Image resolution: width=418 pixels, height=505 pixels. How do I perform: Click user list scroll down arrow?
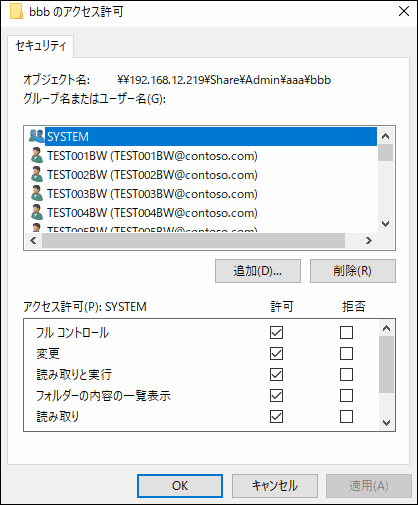click(x=386, y=224)
